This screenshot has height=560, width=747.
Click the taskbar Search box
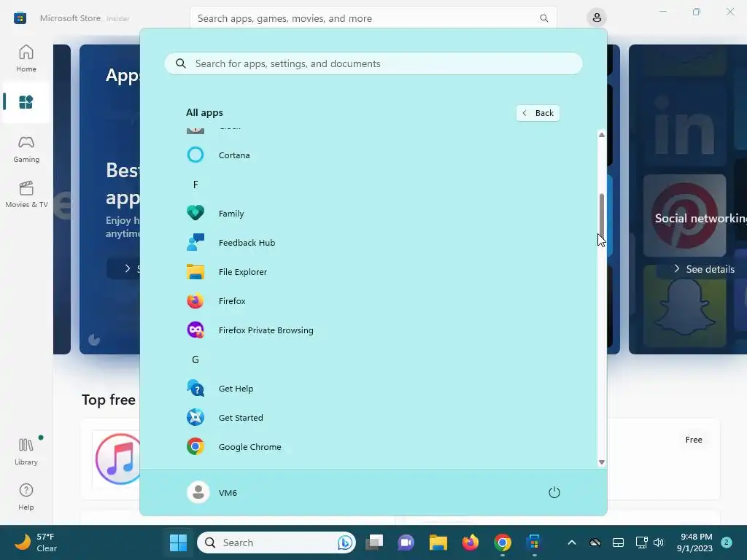point(276,542)
